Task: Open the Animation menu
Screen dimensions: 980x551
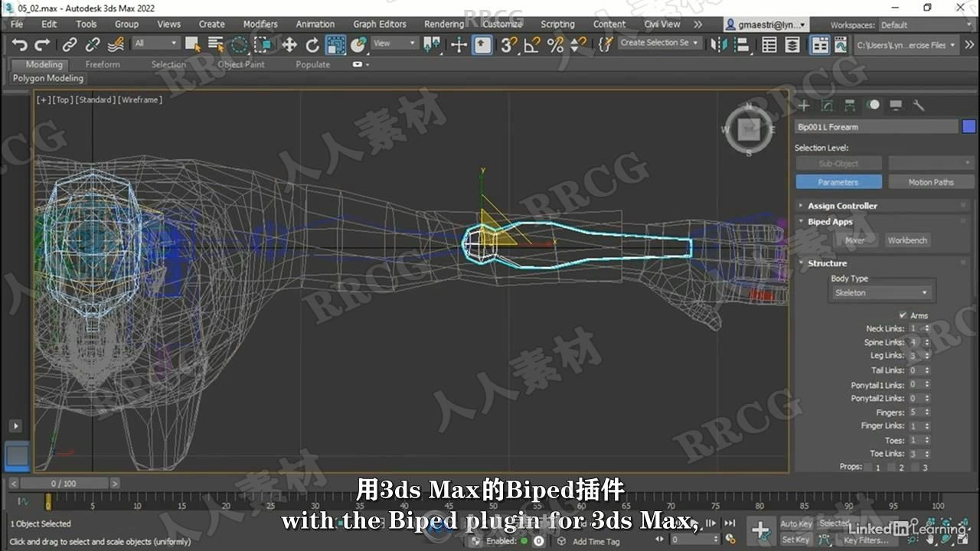Action: [x=315, y=24]
